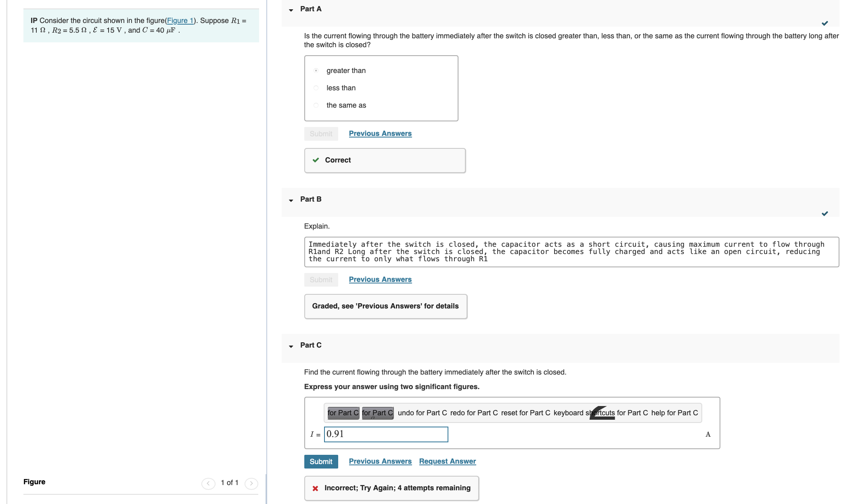The image size is (858, 504).
Task: Click the Part B header label
Action: (311, 199)
